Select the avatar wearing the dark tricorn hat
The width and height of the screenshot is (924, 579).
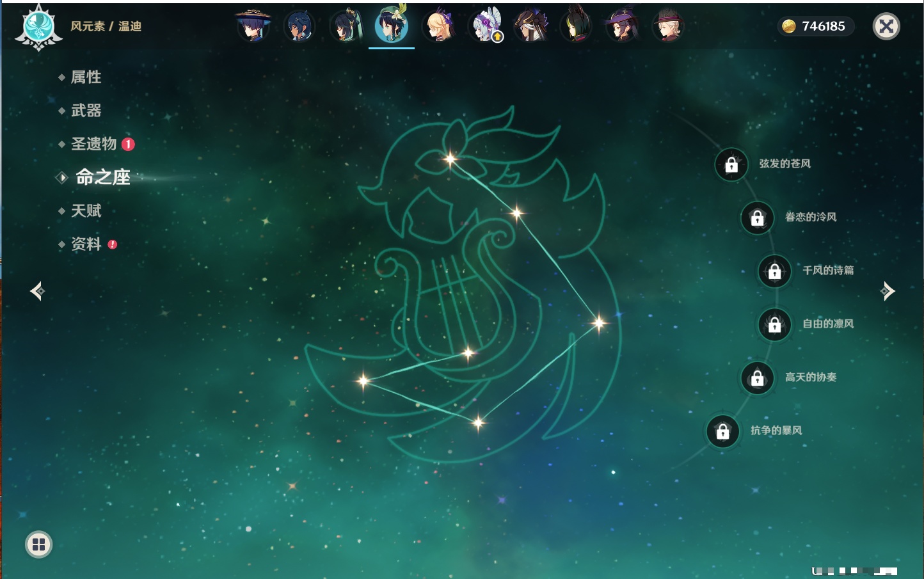pyautogui.click(x=530, y=26)
